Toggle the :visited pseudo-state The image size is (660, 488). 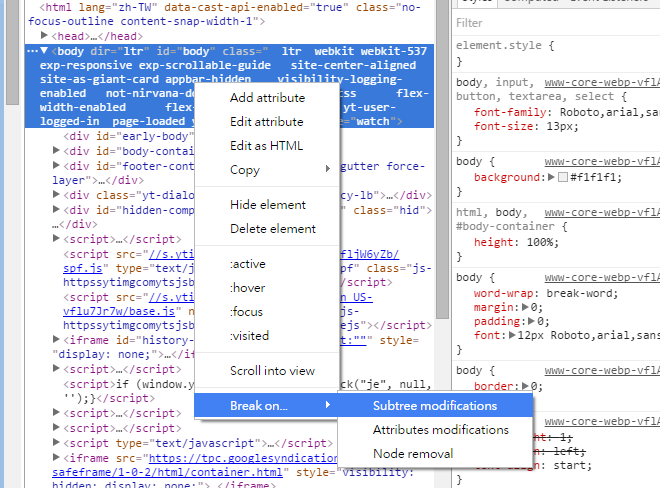(250, 336)
